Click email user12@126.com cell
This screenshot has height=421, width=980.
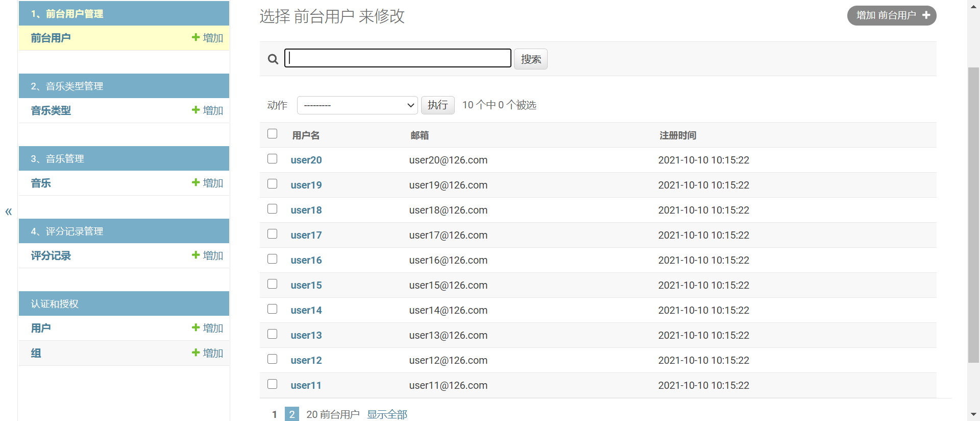point(448,360)
